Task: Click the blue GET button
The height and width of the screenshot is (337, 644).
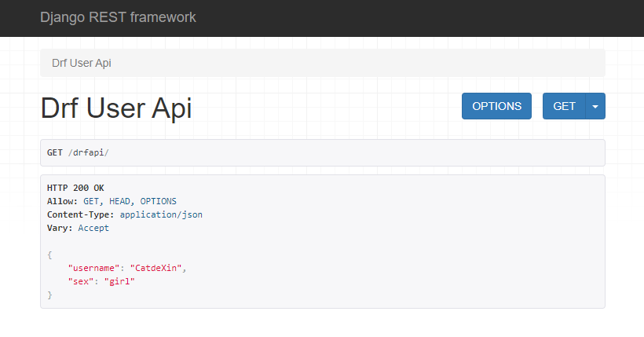Action: tap(564, 106)
